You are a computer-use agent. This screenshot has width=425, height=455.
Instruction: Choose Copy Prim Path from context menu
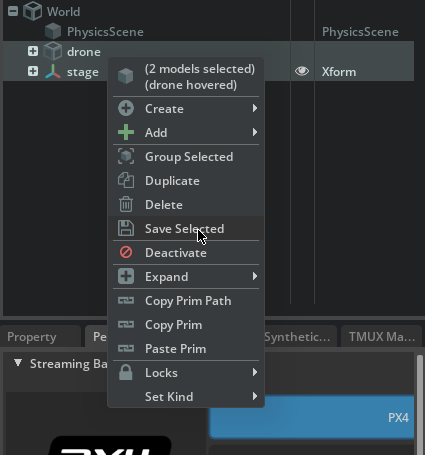pyautogui.click(x=186, y=301)
